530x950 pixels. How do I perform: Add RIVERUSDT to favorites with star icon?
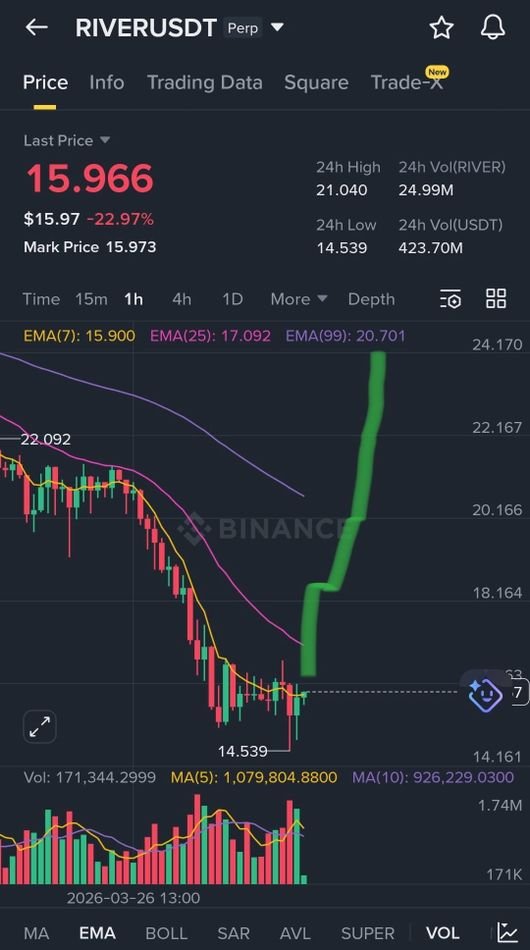coord(442,27)
